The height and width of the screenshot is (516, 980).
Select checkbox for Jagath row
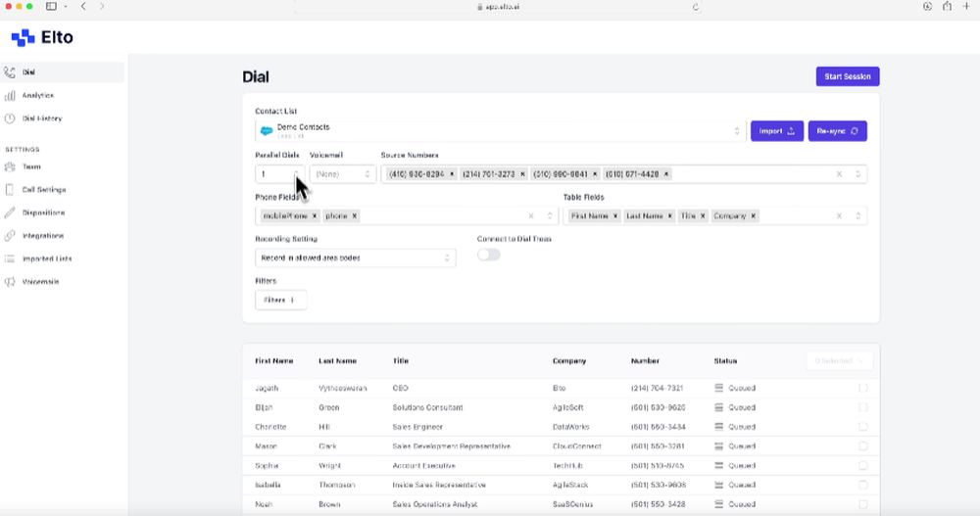[863, 389]
